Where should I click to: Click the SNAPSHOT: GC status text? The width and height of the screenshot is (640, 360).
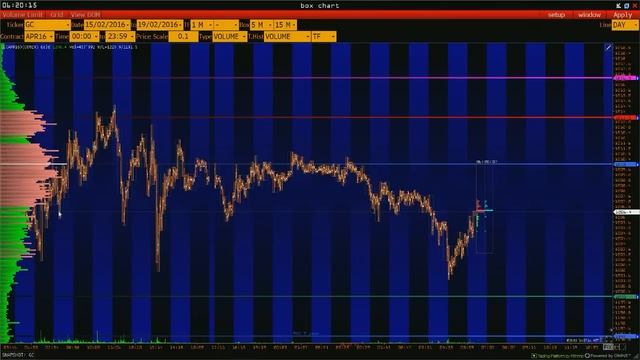pyautogui.click(x=18, y=355)
